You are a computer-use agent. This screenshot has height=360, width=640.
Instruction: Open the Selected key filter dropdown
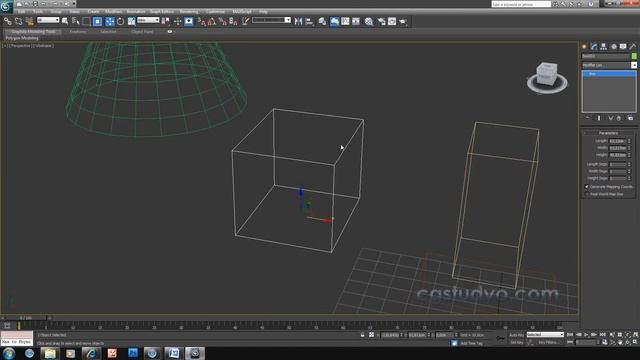click(x=545, y=335)
